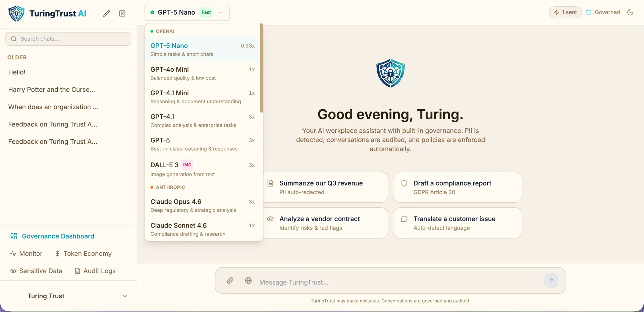Viewport: 644px width, 312px height.
Task: Choose DALL-E 3 image generation model
Action: 203,169
